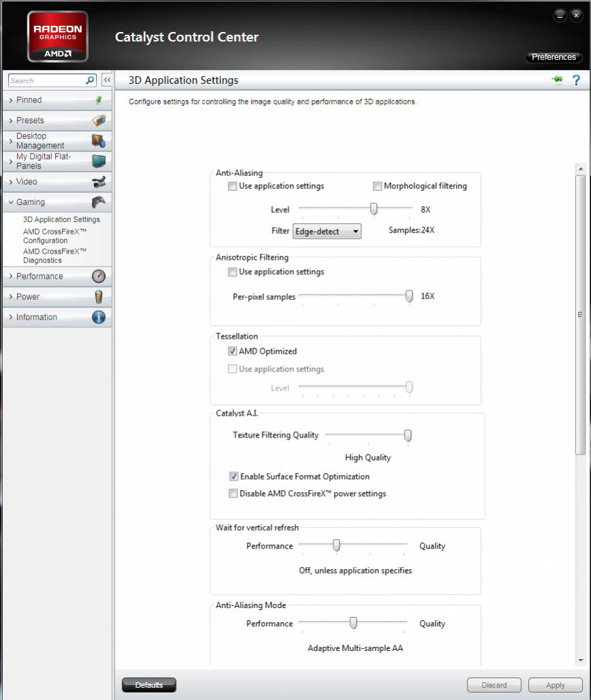The image size is (591, 700).
Task: Click Wait for vertical refresh slider handle
Action: (336, 545)
